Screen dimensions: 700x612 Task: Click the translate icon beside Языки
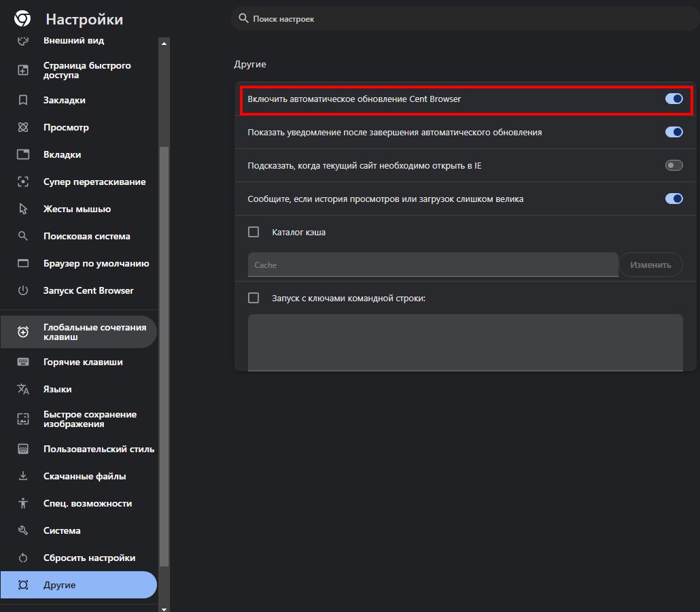click(x=23, y=389)
